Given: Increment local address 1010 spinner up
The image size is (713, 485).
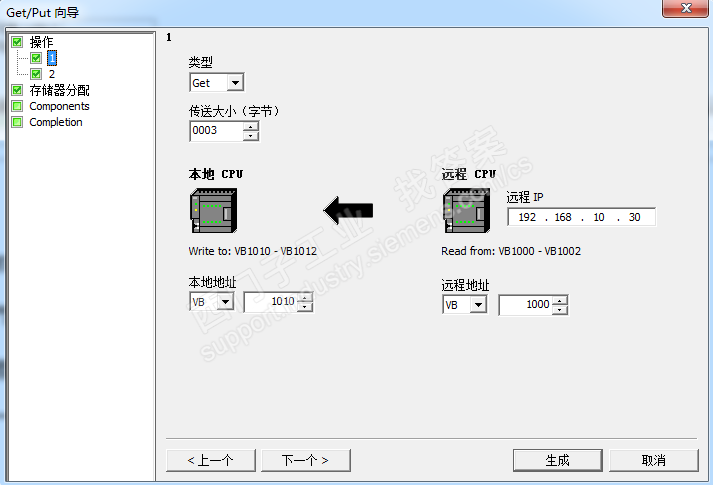Looking at the screenshot, I should [x=305, y=297].
